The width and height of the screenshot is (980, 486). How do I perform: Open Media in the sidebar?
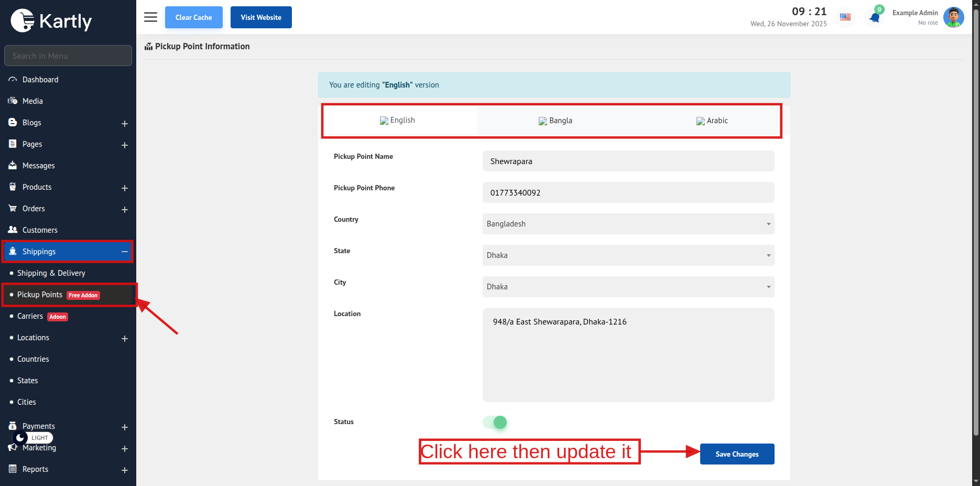coord(32,101)
